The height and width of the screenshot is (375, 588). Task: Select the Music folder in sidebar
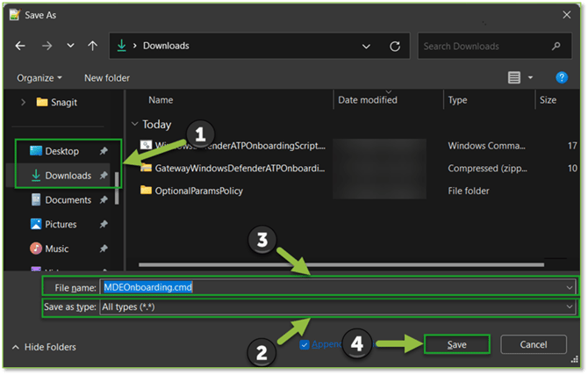coord(56,249)
